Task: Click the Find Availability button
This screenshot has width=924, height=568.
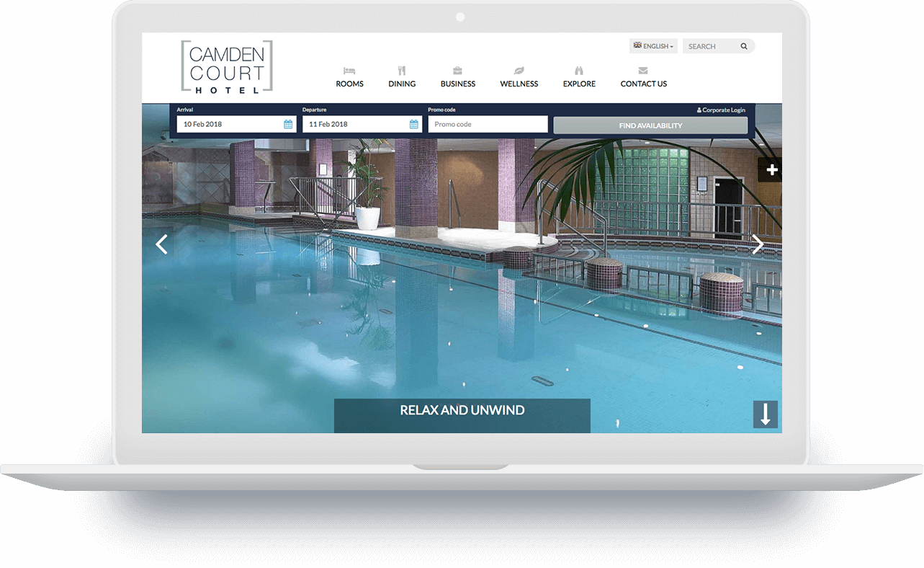Action: pyautogui.click(x=650, y=125)
